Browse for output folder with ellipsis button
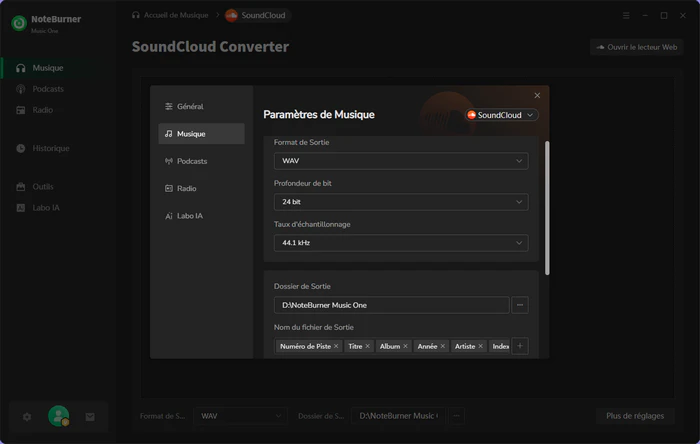 pyautogui.click(x=520, y=305)
